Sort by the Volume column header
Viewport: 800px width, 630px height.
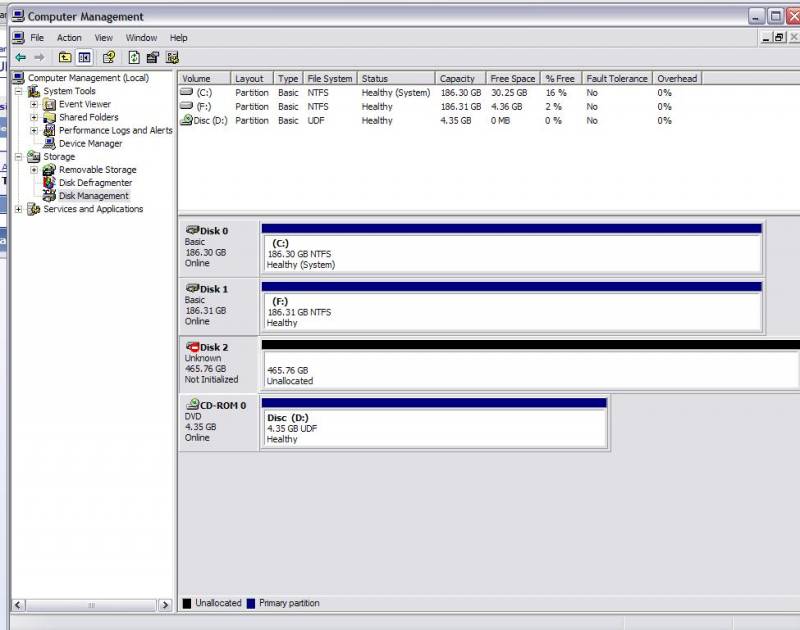[x=204, y=79]
